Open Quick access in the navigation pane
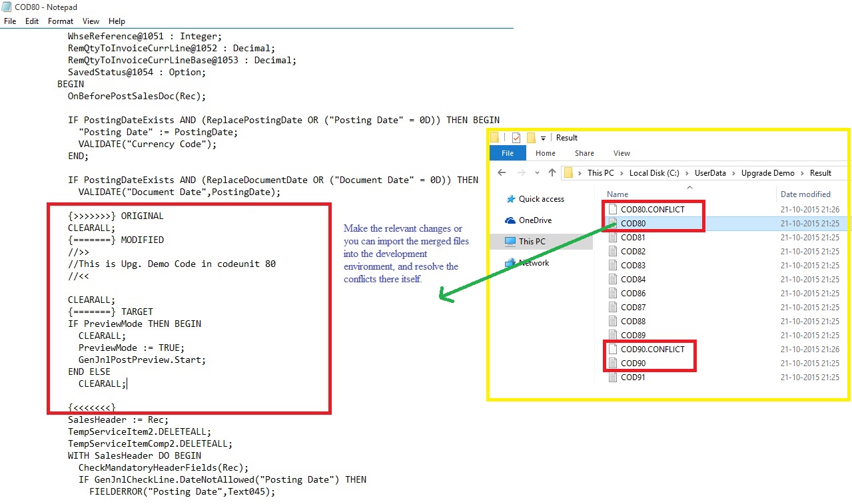The width and height of the screenshot is (852, 504). pyautogui.click(x=541, y=199)
